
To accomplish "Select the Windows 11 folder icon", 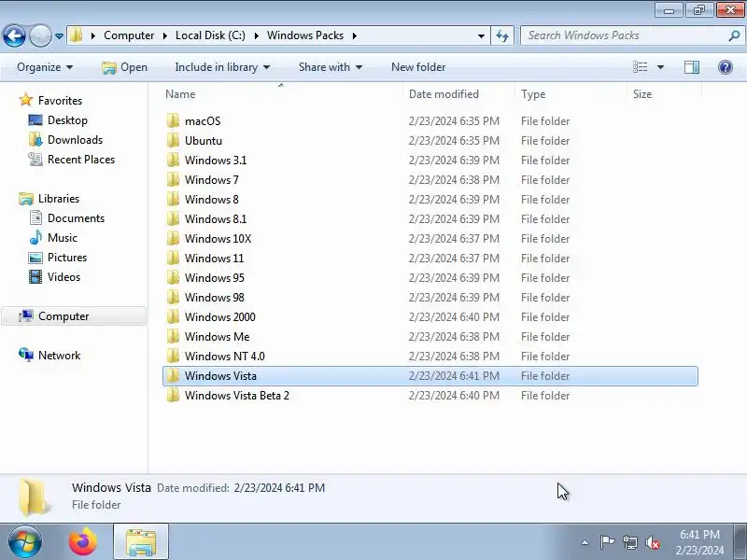I will point(173,258).
